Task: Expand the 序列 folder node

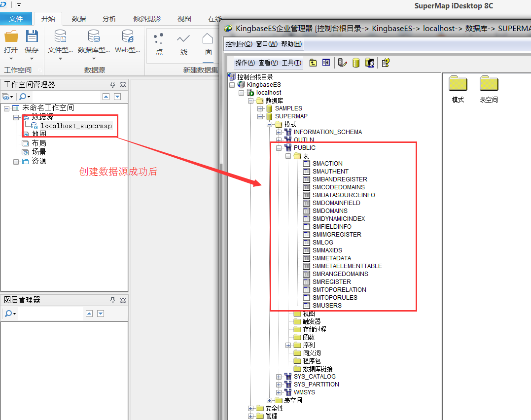Action: 288,346
